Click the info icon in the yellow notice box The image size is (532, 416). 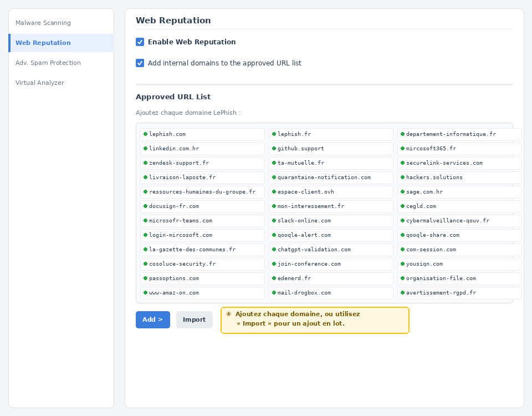pyautogui.click(x=228, y=313)
